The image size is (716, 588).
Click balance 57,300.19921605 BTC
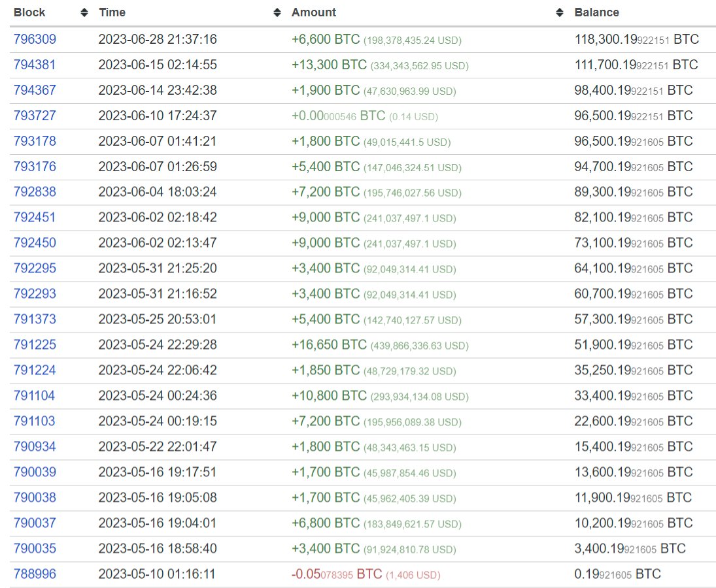point(634,319)
